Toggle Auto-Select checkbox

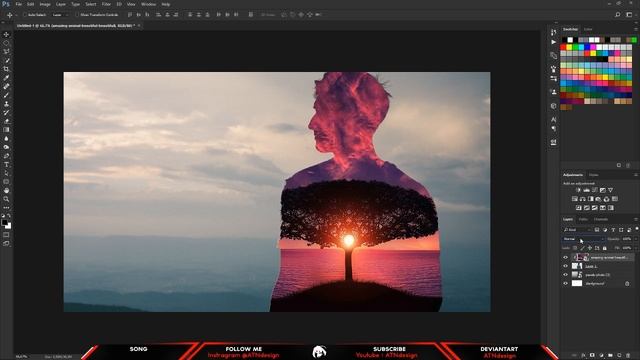click(24, 15)
